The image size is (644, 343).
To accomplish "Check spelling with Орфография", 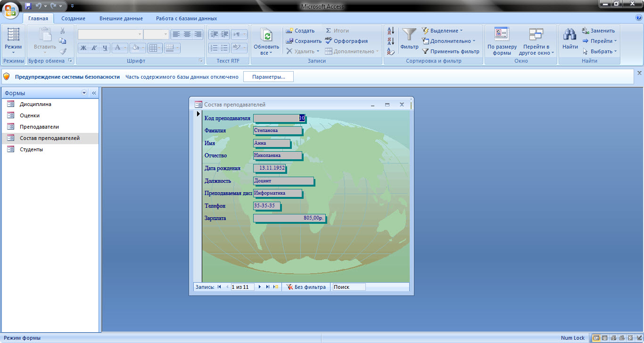I will pos(347,41).
